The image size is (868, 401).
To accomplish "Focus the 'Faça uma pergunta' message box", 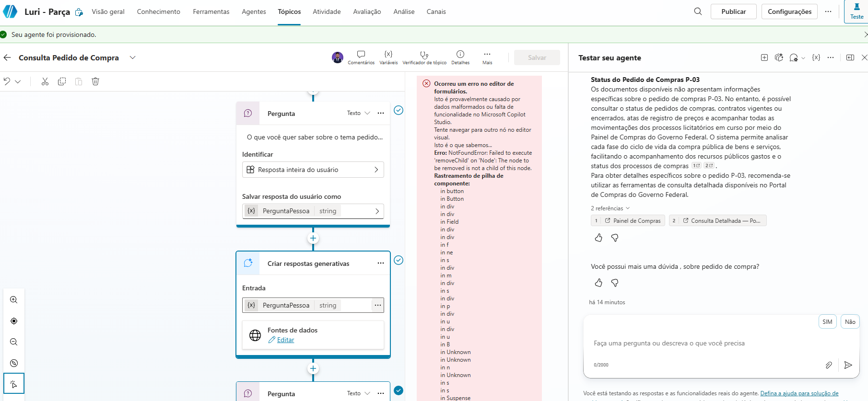I will [x=721, y=344].
